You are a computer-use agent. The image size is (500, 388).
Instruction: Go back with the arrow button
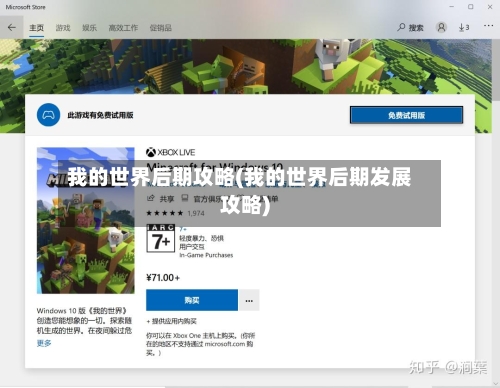[x=12, y=27]
